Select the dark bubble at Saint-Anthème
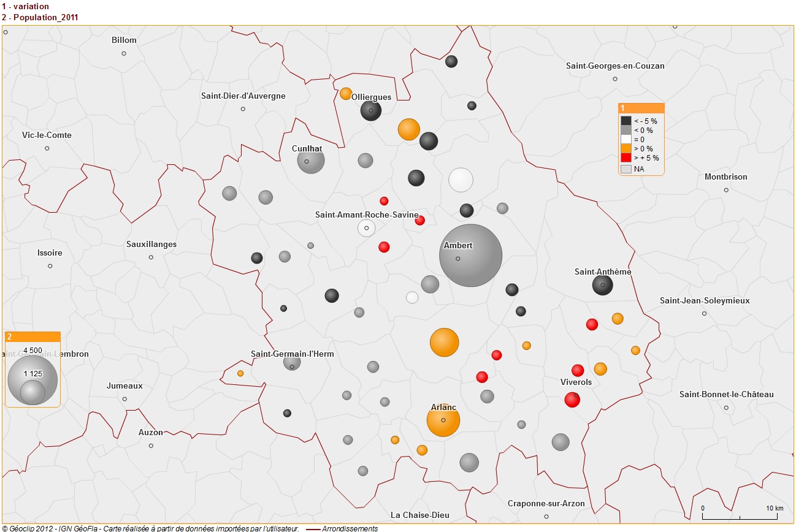Screen dimensions: 796x532 [602, 285]
